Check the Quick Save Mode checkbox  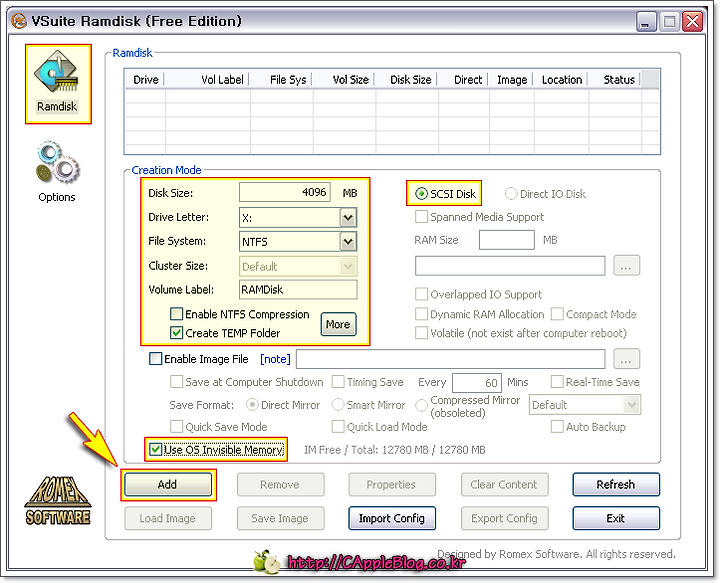click(176, 426)
